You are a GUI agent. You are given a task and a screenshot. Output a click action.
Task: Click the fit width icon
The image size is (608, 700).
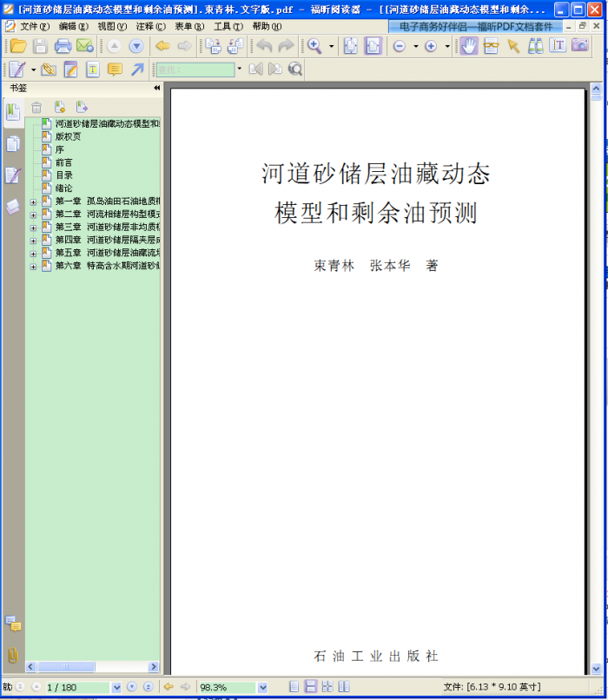[x=373, y=45]
